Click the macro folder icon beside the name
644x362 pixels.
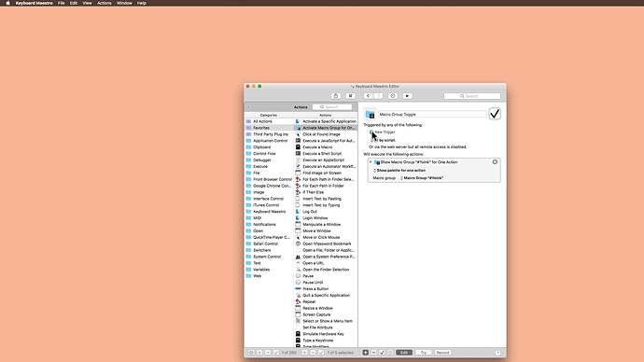click(370, 114)
